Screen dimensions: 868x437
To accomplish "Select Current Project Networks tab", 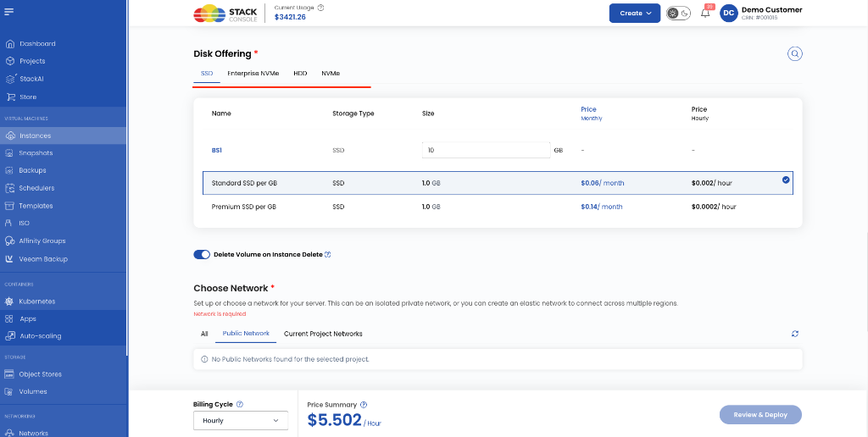I will coord(323,334).
